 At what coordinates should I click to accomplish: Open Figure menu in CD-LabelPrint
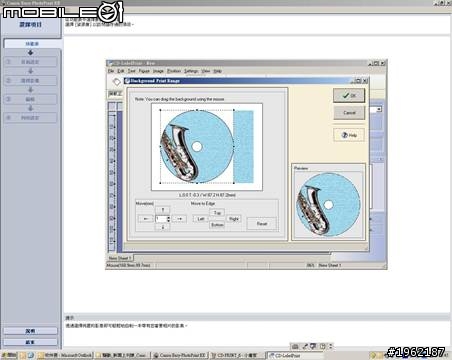coord(144,71)
